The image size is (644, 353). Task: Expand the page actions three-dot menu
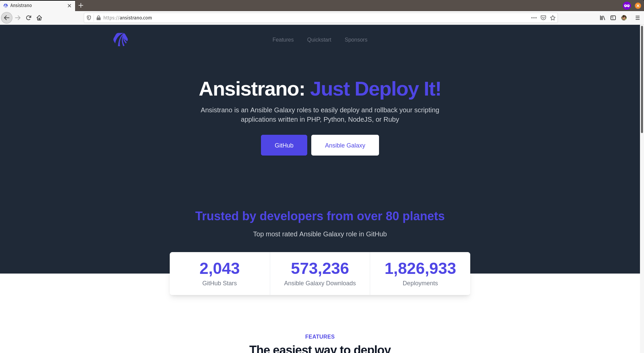pyautogui.click(x=534, y=18)
